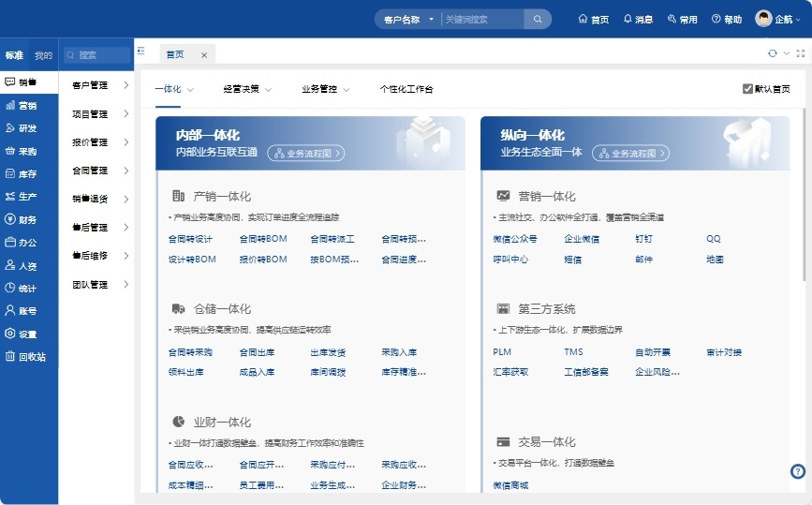
Task: Open the 合同转设计 link
Action: click(190, 239)
